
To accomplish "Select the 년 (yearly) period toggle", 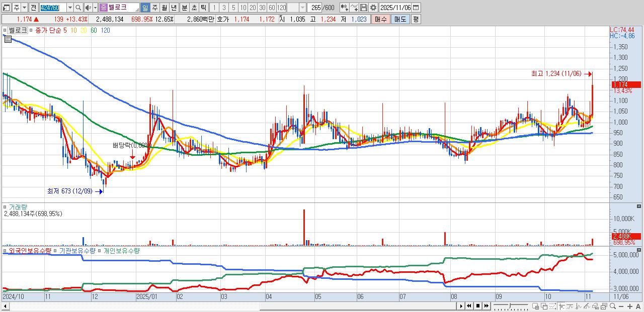I will 174,8.
